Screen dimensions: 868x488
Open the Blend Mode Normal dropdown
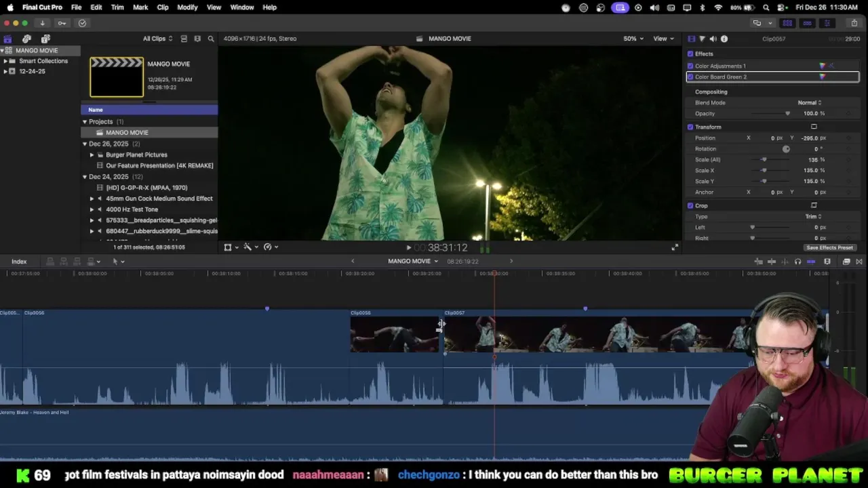[809, 102]
